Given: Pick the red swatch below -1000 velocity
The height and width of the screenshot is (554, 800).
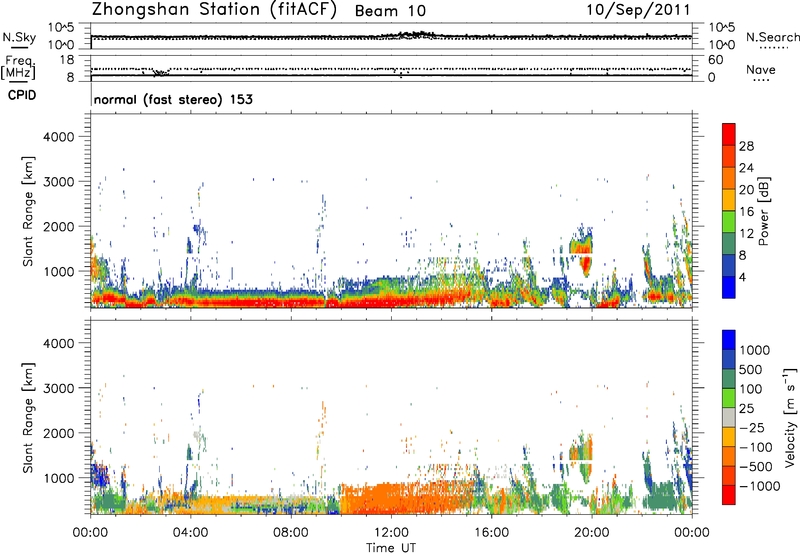Looking at the screenshot, I should (x=729, y=495).
